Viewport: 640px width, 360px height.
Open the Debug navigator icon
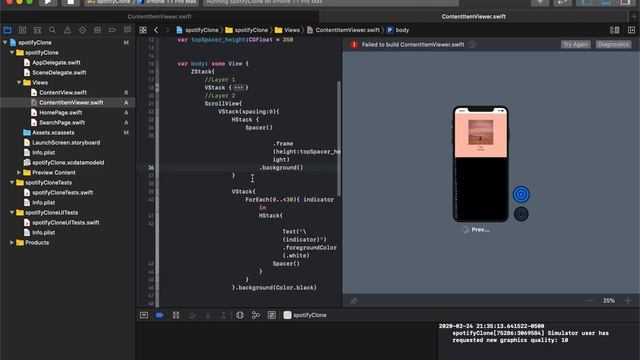[97, 30]
